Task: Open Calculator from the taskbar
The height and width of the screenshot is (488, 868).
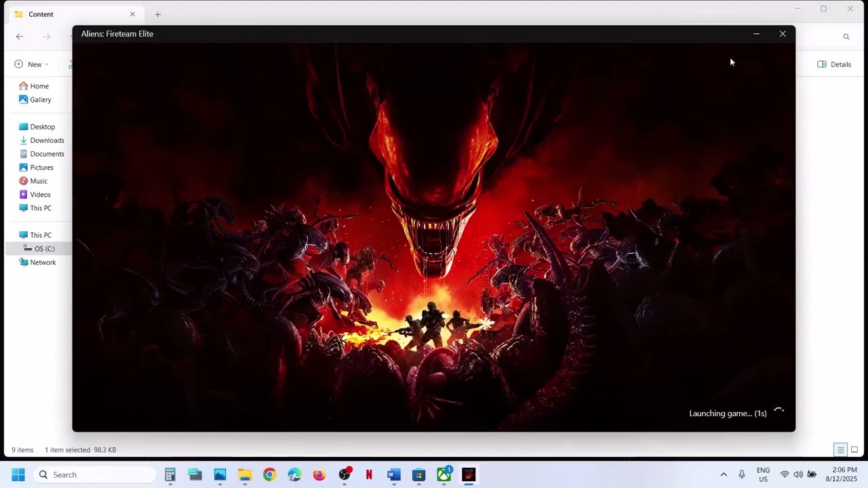Action: 170,474
